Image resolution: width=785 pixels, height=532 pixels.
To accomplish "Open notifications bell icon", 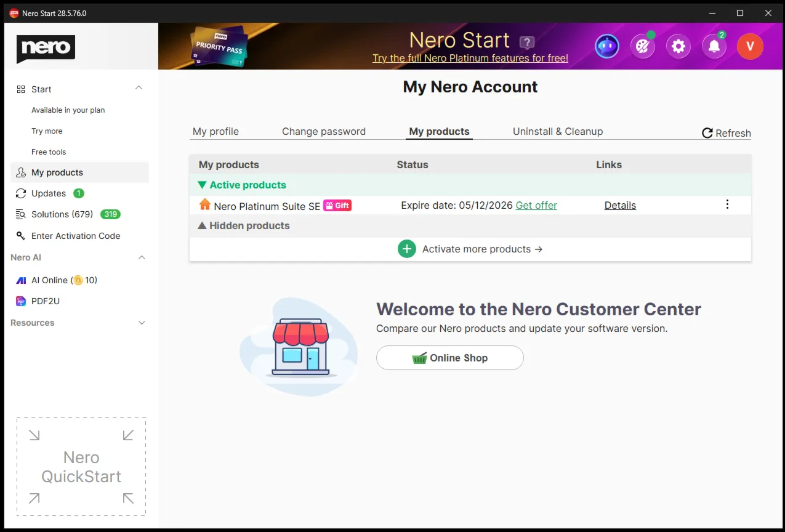I will 714,46.
